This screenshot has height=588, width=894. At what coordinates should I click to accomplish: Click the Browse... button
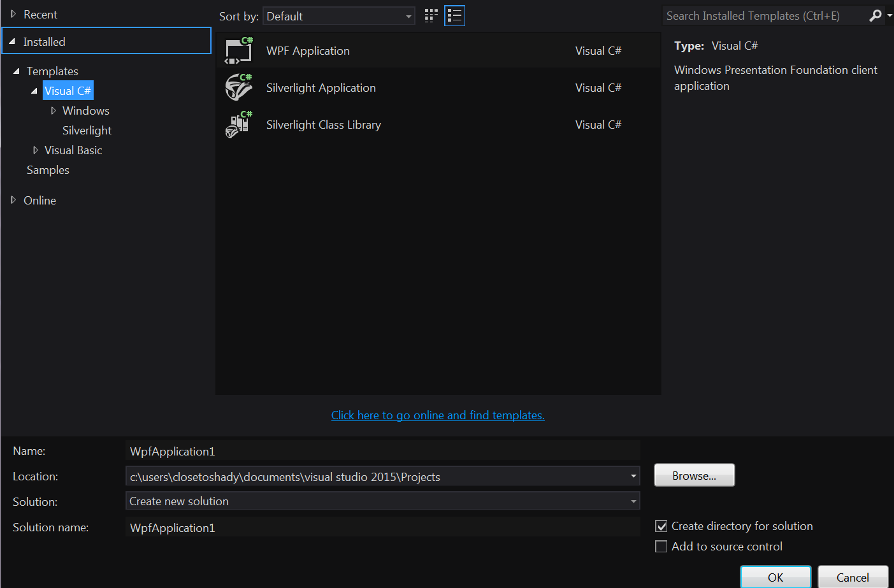(695, 475)
